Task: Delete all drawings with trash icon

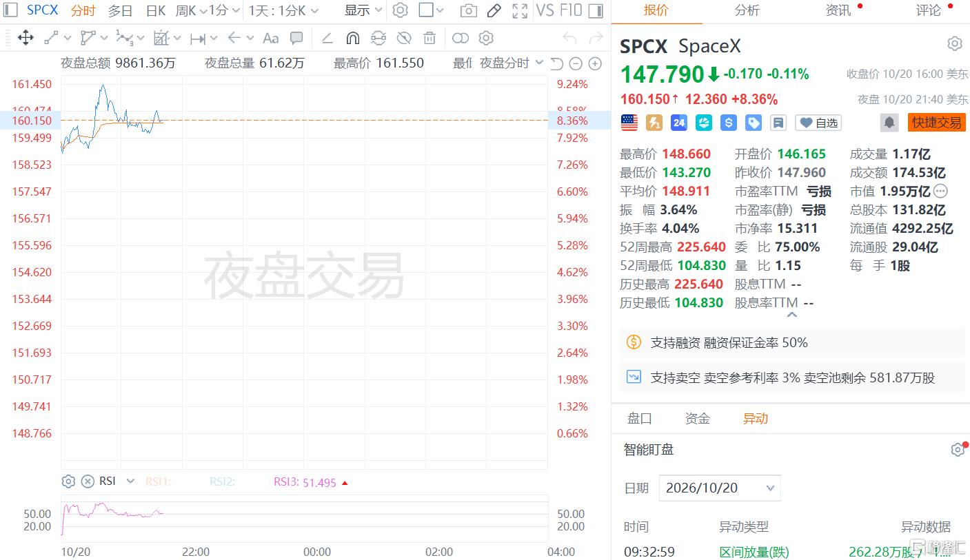Action: pyautogui.click(x=430, y=38)
